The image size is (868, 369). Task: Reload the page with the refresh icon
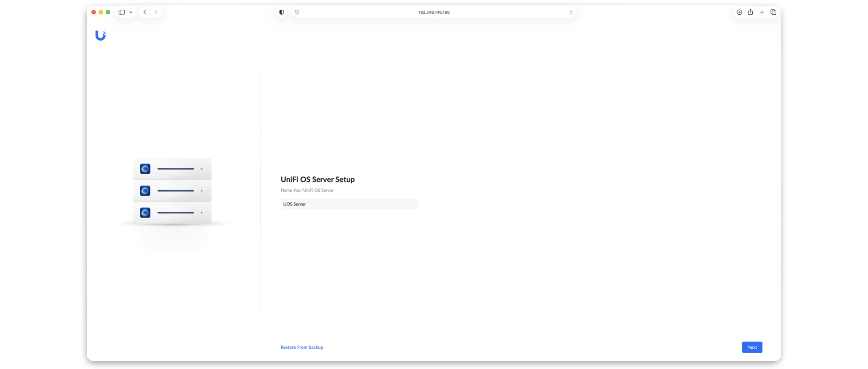pyautogui.click(x=571, y=12)
